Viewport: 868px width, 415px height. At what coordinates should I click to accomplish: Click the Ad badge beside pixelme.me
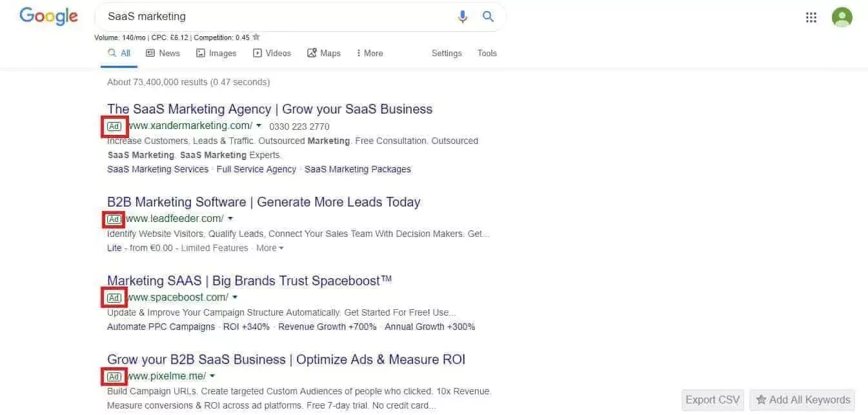pos(114,376)
